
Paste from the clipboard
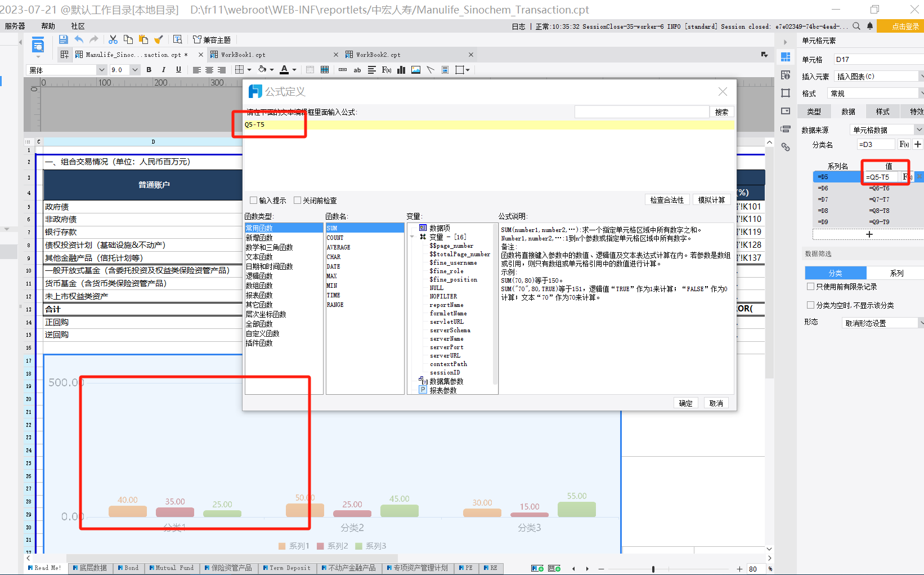[143, 39]
